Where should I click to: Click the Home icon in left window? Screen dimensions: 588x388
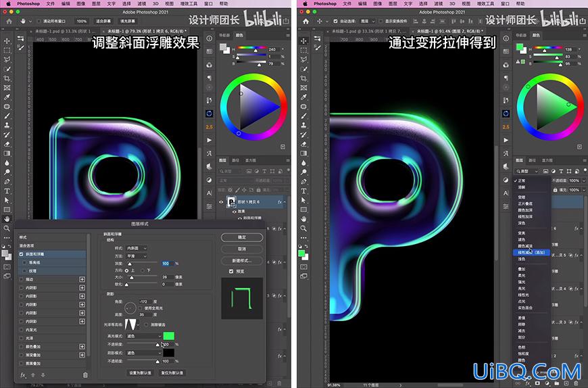coord(9,21)
